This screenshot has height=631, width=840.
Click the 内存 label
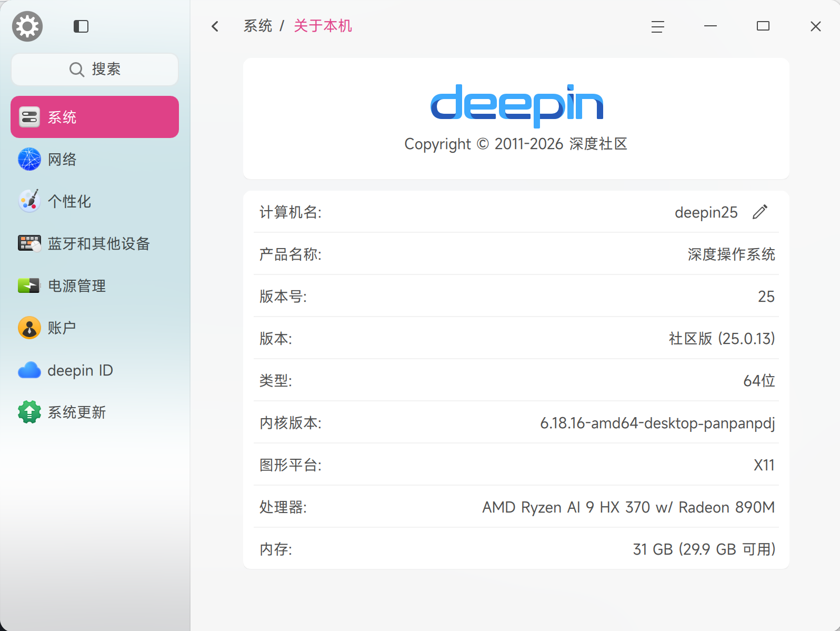click(276, 549)
